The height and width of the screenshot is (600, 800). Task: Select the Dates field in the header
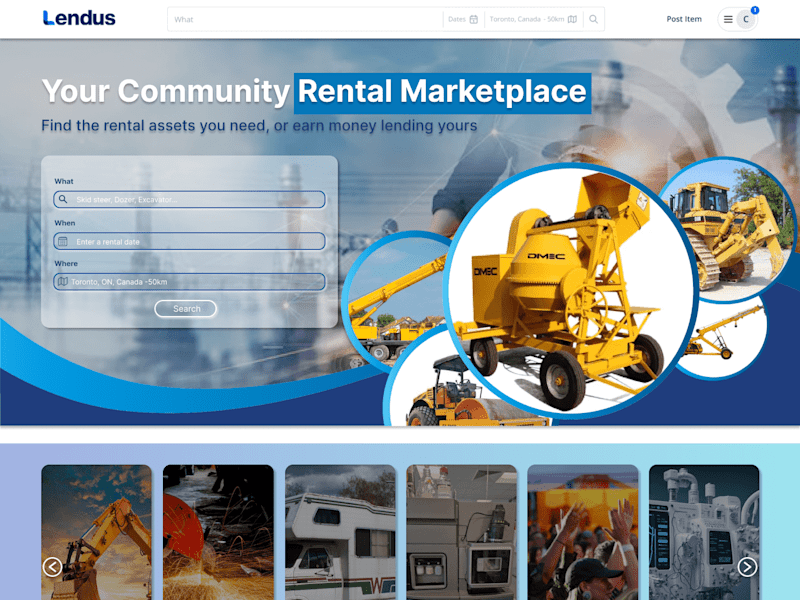tap(463, 19)
